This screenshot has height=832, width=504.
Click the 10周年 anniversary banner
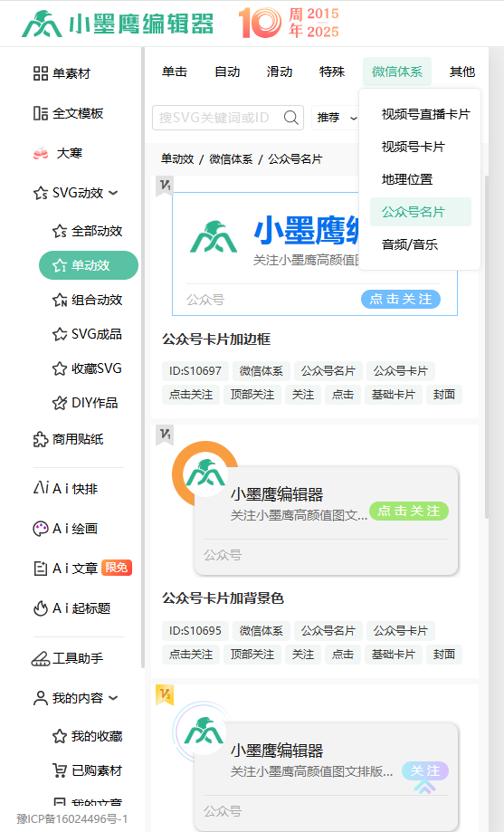(x=290, y=23)
